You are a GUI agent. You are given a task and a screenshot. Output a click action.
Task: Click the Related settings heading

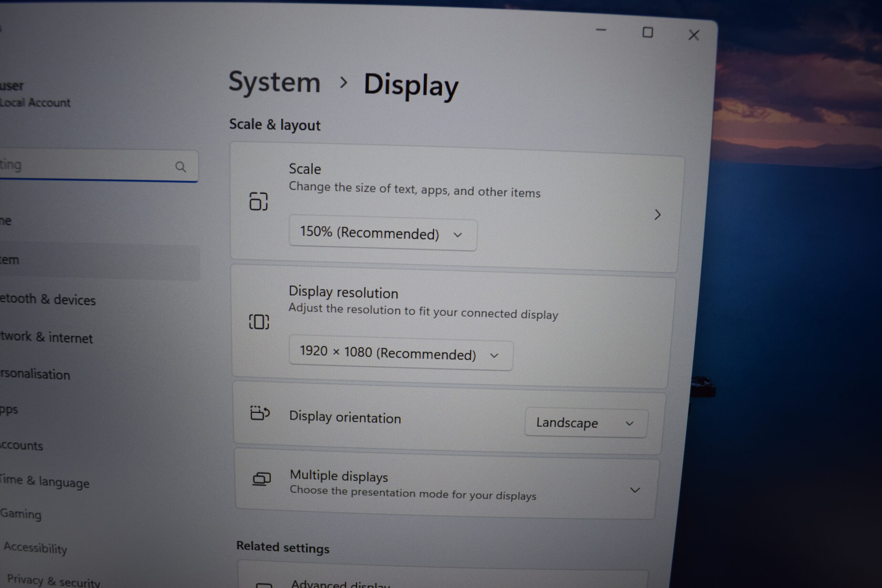coord(283,547)
